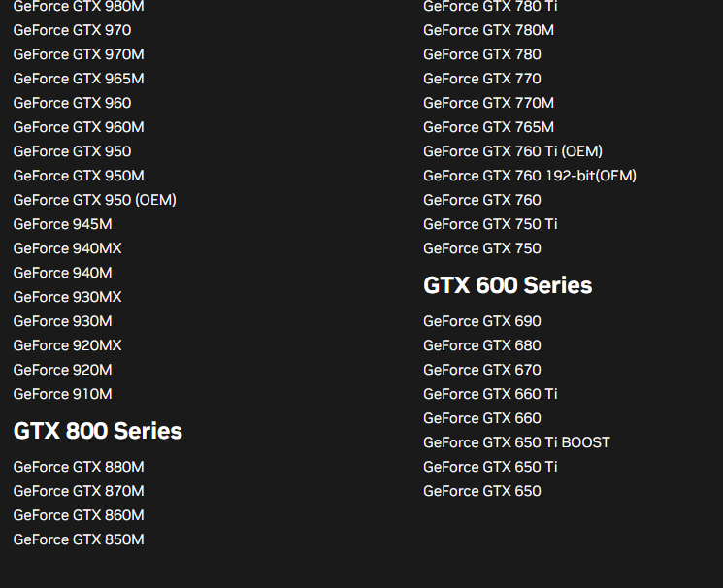Image resolution: width=723 pixels, height=588 pixels.
Task: Click GeForce GTX 770 entry
Action: pyautogui.click(x=482, y=79)
